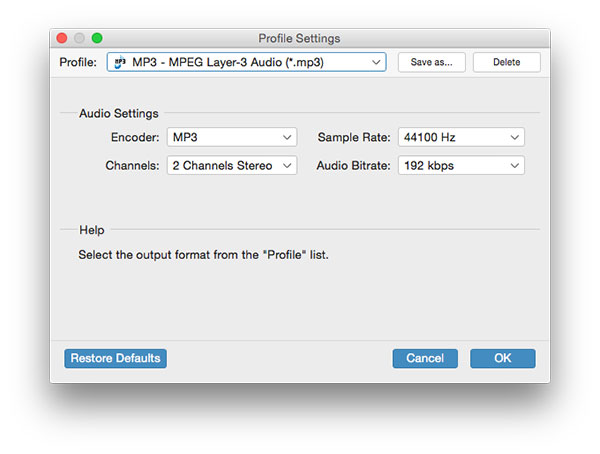Click Restore Defaults button

tap(115, 358)
